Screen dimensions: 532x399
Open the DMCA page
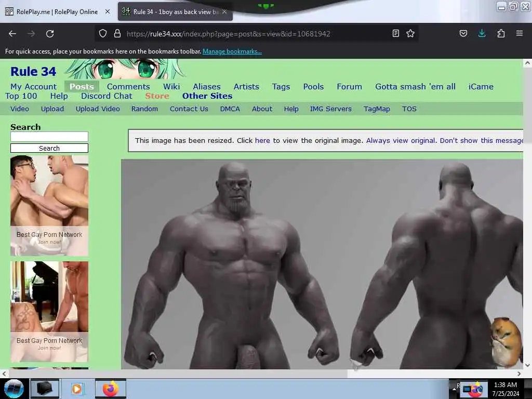[x=230, y=109]
